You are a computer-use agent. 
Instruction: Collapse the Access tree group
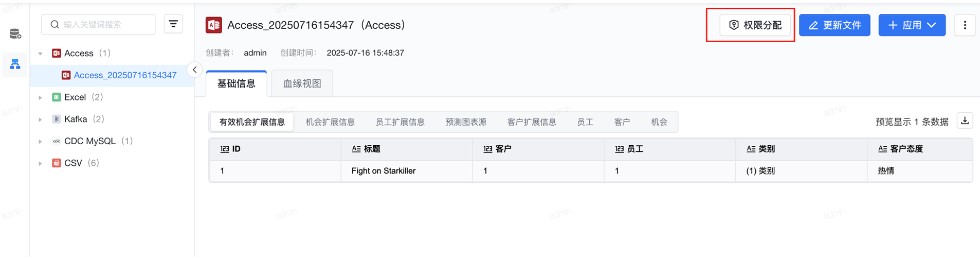[41, 54]
